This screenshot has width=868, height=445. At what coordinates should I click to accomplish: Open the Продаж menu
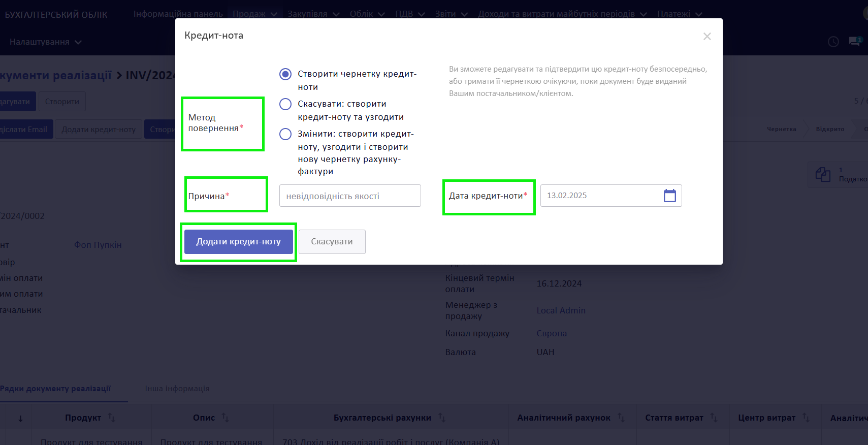[255, 14]
